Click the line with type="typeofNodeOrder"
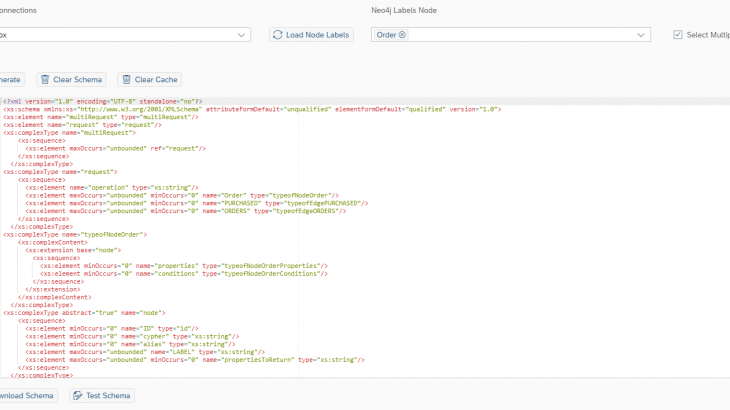Image resolution: width=730 pixels, height=410 pixels. click(x=182, y=195)
